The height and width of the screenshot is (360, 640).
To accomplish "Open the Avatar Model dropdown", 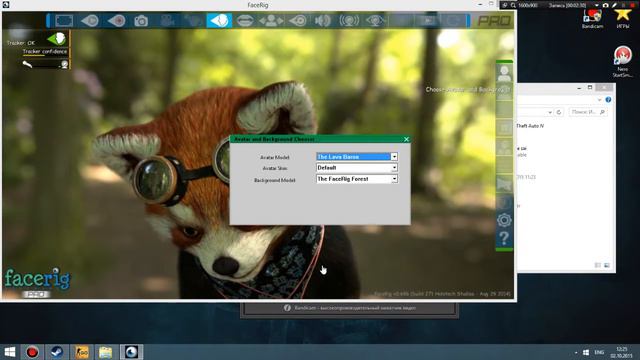I will tap(357, 157).
